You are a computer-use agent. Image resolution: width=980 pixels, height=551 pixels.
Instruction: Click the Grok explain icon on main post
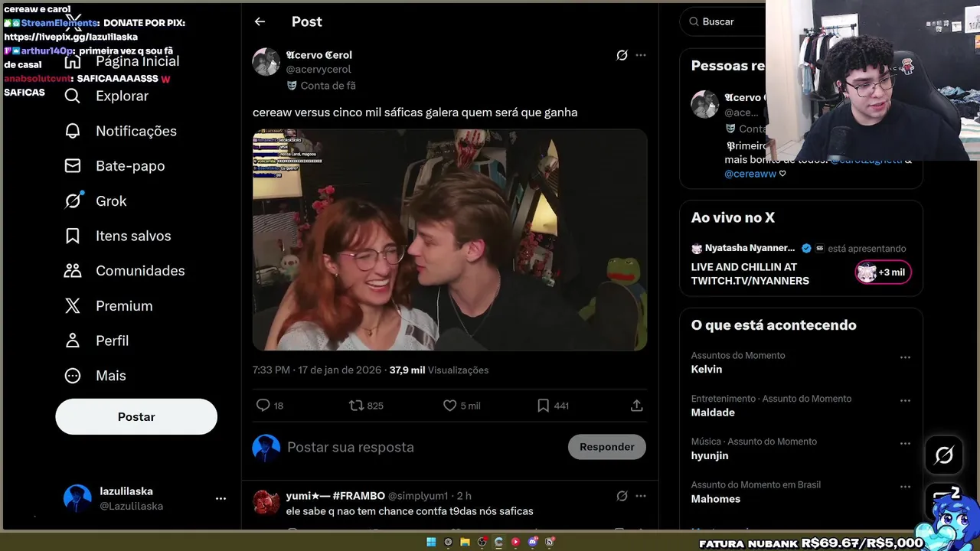tap(622, 55)
